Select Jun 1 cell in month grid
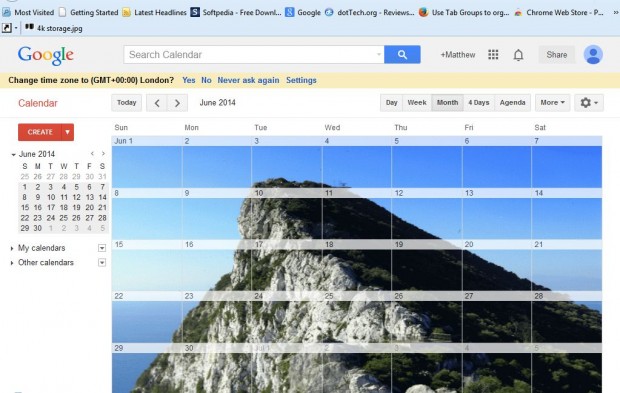This screenshot has width=620, height=393. tap(147, 162)
